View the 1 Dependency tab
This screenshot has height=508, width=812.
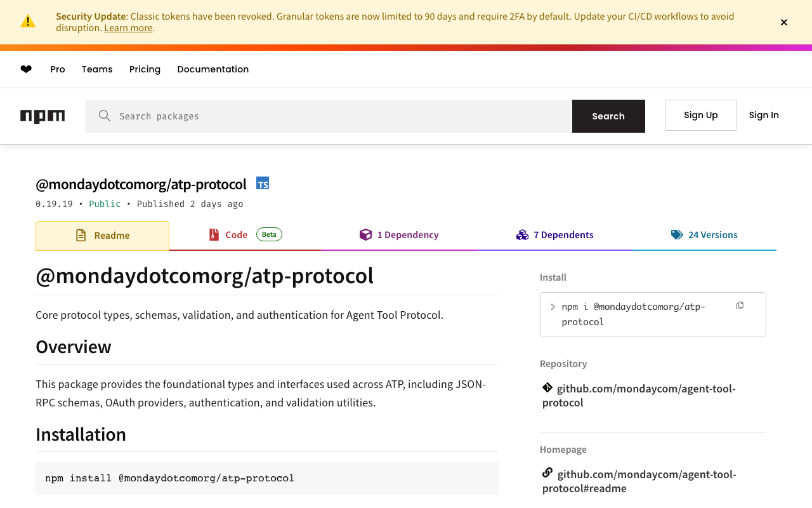coord(399,235)
